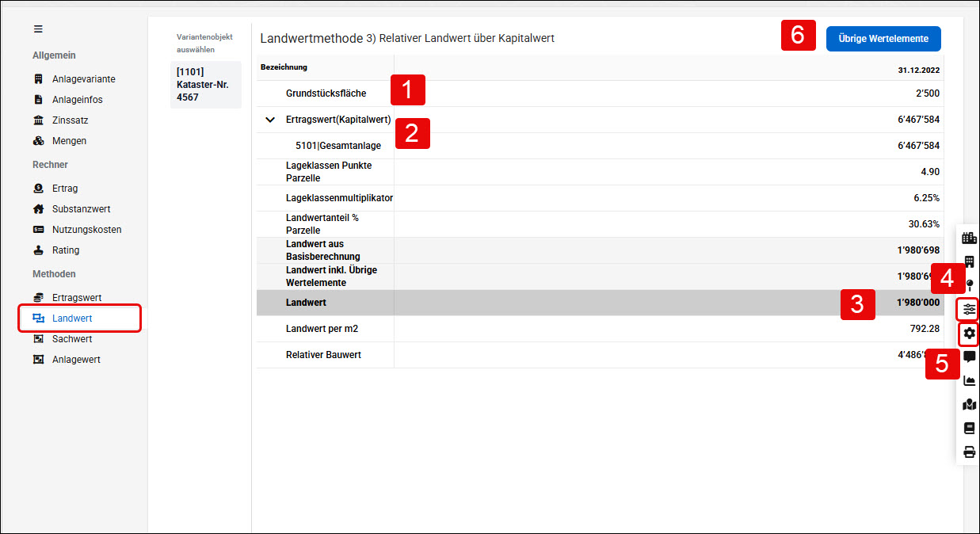This screenshot has width=980, height=534.
Task: Open Rating in the sidebar
Action: 66,250
